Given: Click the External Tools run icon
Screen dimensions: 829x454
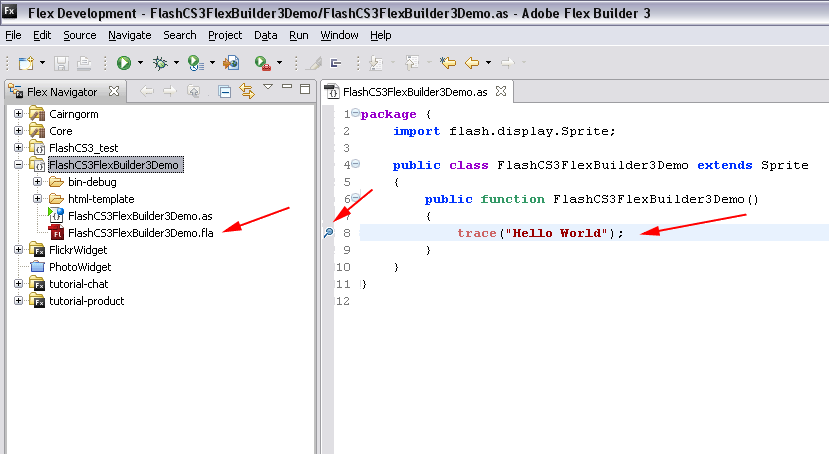Looking at the screenshot, I should click(x=262, y=63).
